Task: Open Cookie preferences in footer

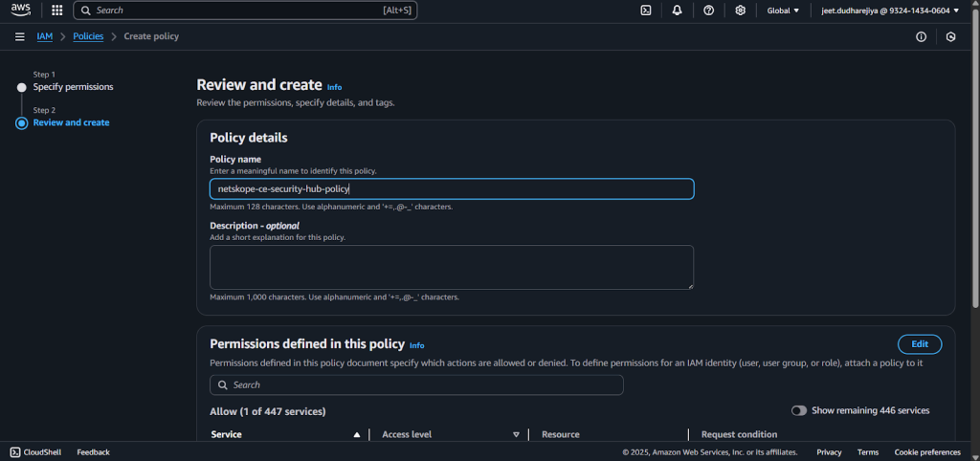Action: point(926,452)
